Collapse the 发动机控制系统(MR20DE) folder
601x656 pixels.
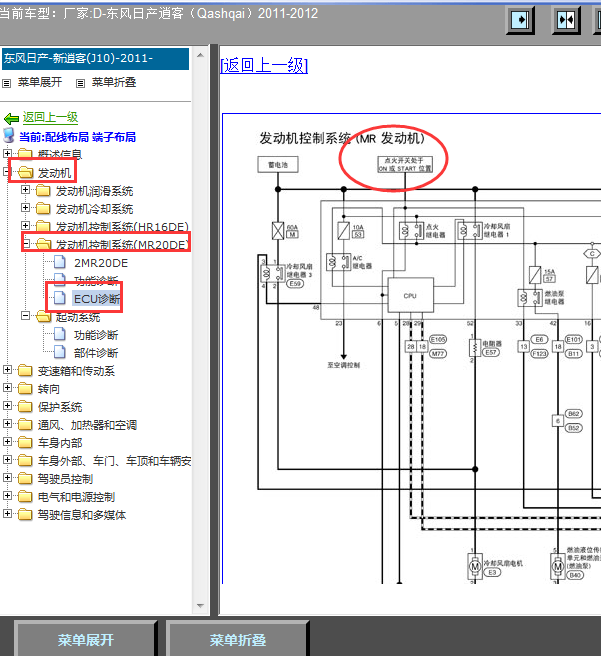[26, 243]
